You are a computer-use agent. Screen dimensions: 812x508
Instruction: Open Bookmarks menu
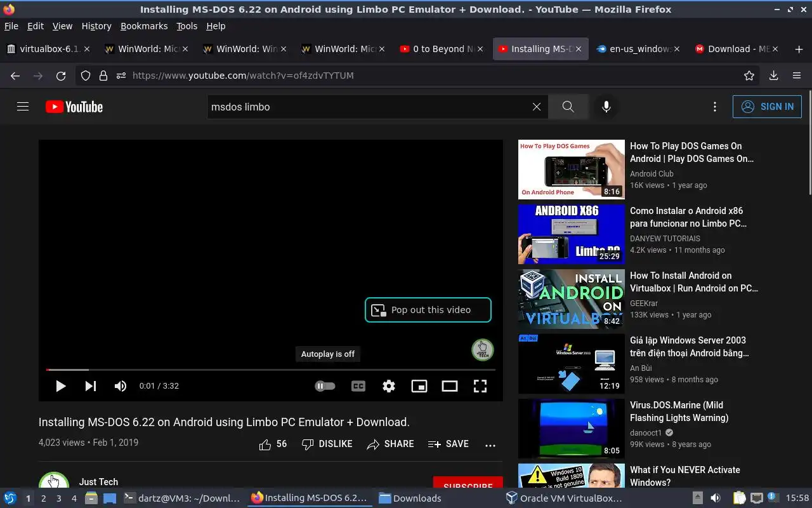coord(144,26)
